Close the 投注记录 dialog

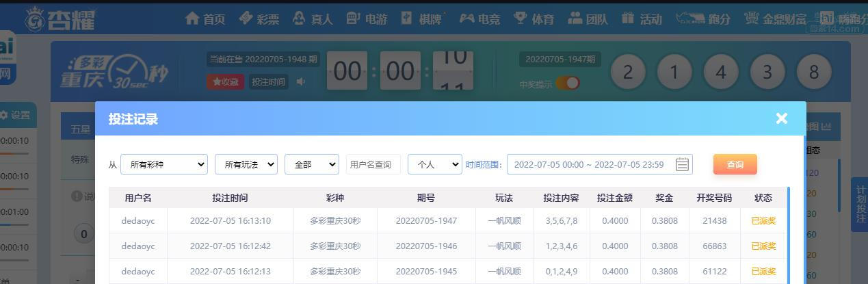coord(782,118)
